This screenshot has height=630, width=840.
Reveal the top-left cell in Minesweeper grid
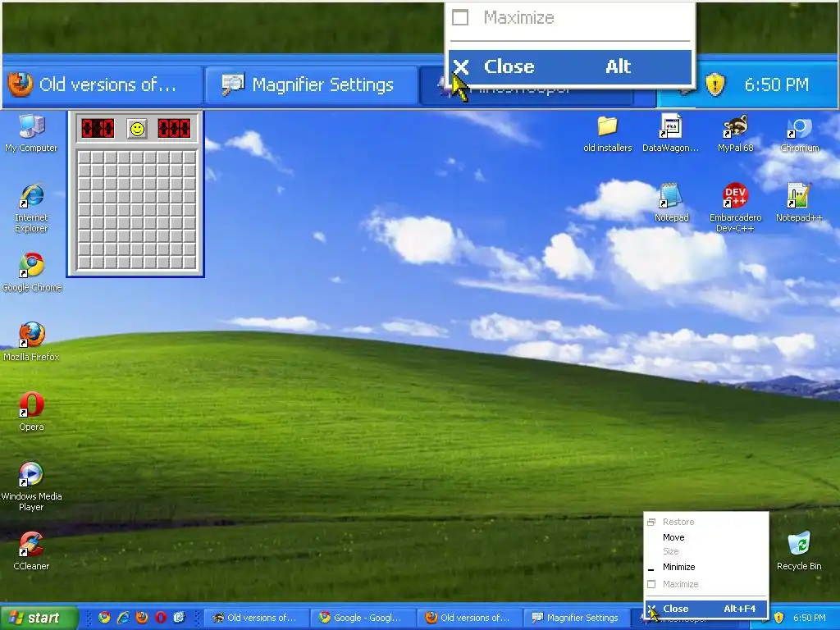pyautogui.click(x=84, y=157)
